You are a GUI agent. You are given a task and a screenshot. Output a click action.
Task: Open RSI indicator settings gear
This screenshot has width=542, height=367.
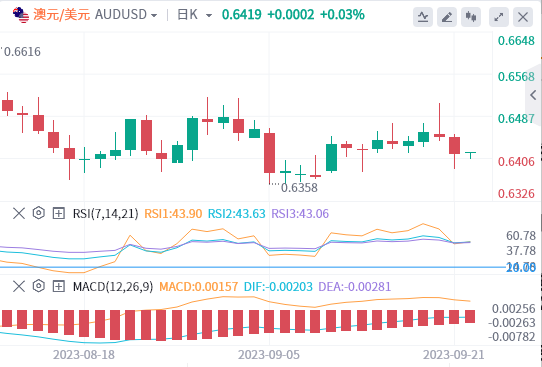(39, 213)
